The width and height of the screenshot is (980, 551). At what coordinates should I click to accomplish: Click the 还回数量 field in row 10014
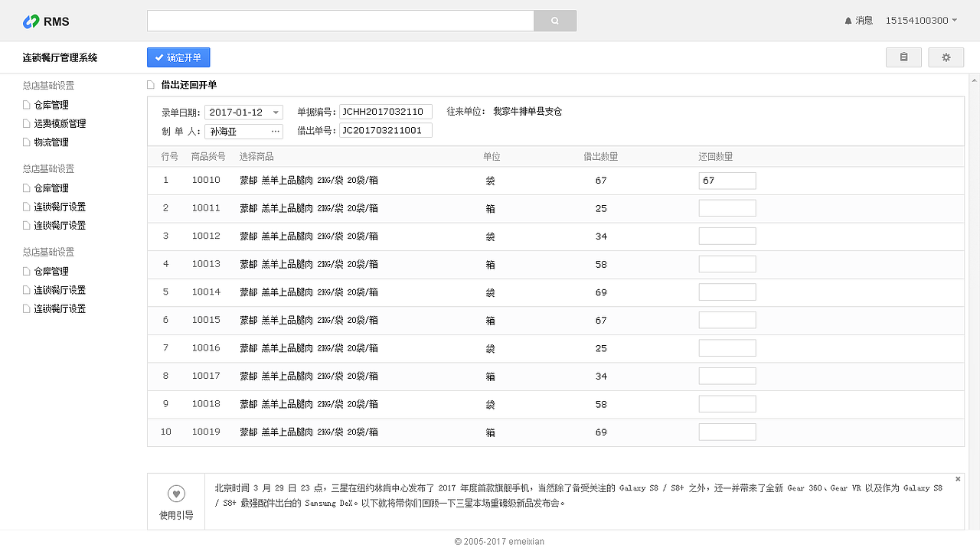(x=727, y=292)
